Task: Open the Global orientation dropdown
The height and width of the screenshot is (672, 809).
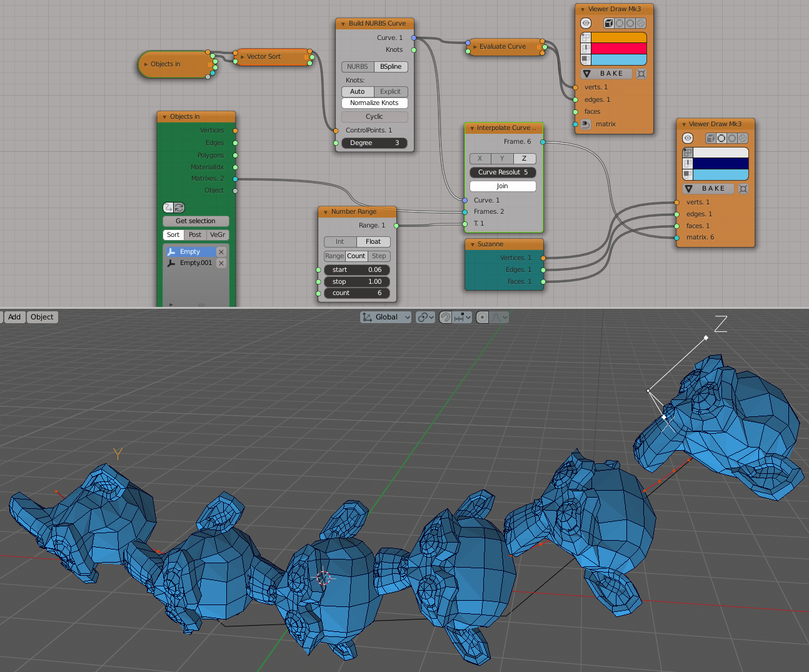Action: point(386,317)
